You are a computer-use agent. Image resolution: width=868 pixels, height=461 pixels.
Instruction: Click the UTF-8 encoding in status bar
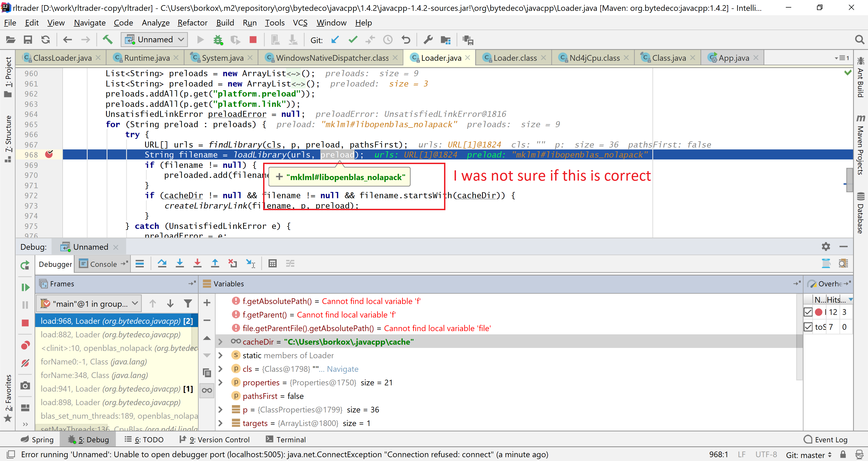click(766, 454)
